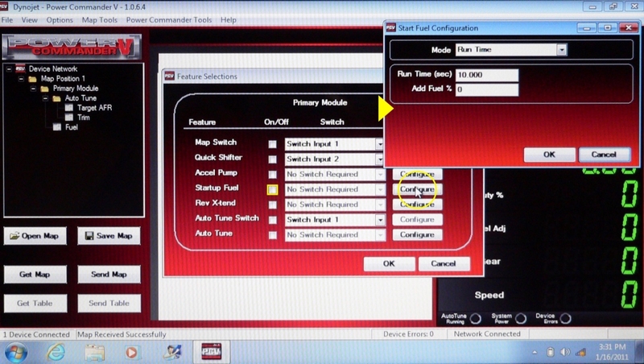Enable the Auto Tune checkbox
This screenshot has height=364, width=644.
(x=273, y=235)
